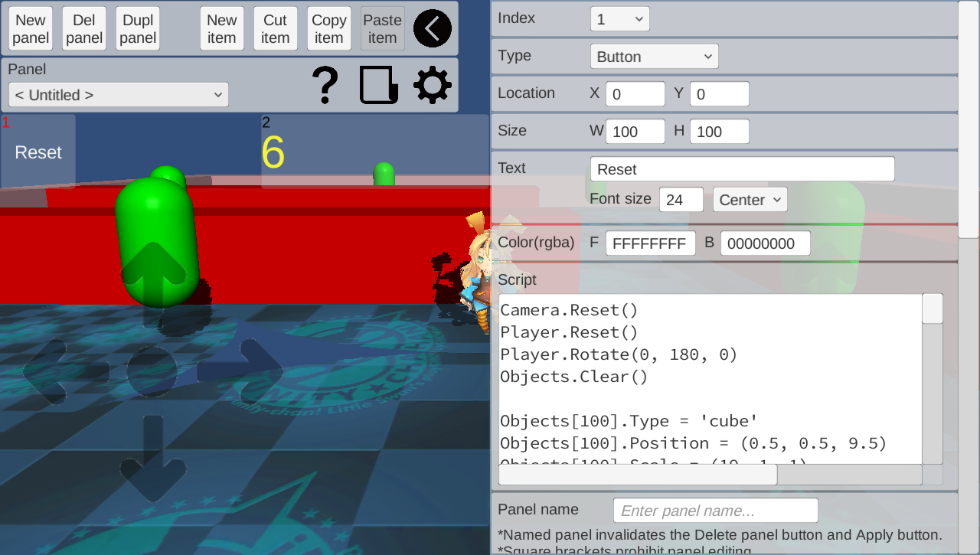980x555 pixels.
Task: Click the foreground color F field
Action: (651, 244)
